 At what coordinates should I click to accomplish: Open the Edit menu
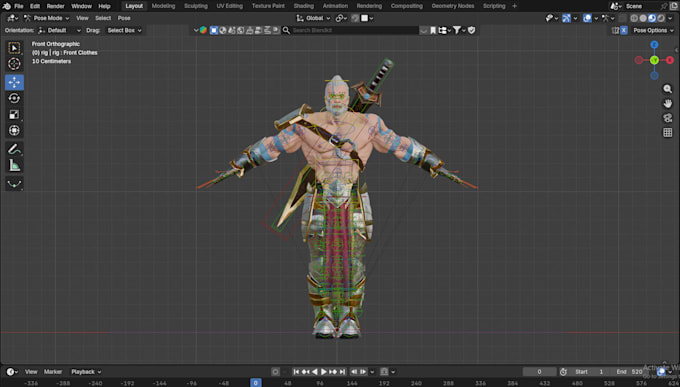click(35, 6)
